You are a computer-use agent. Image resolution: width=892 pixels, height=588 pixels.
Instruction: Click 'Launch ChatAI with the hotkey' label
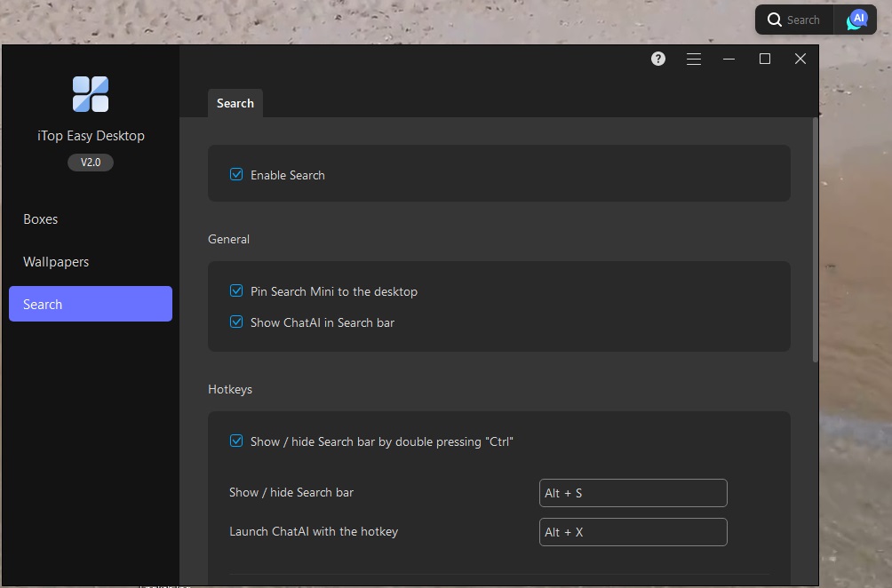coord(314,532)
